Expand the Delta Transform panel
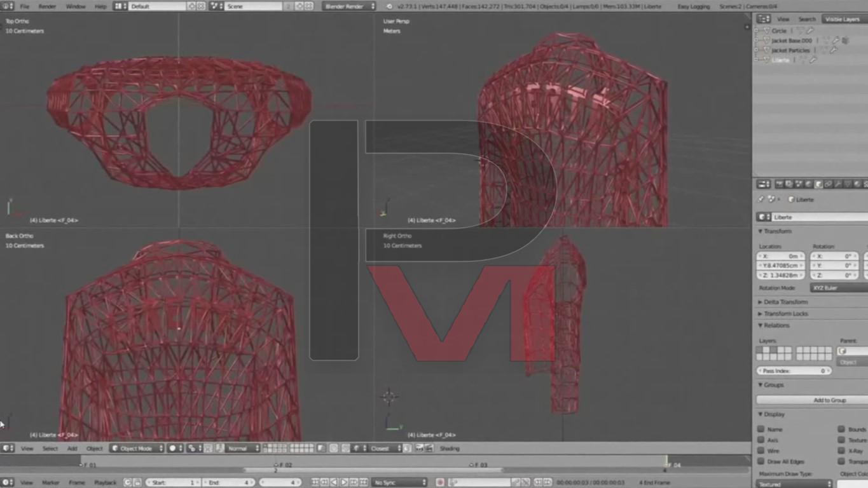Screen dimensions: 868x488 point(783,302)
